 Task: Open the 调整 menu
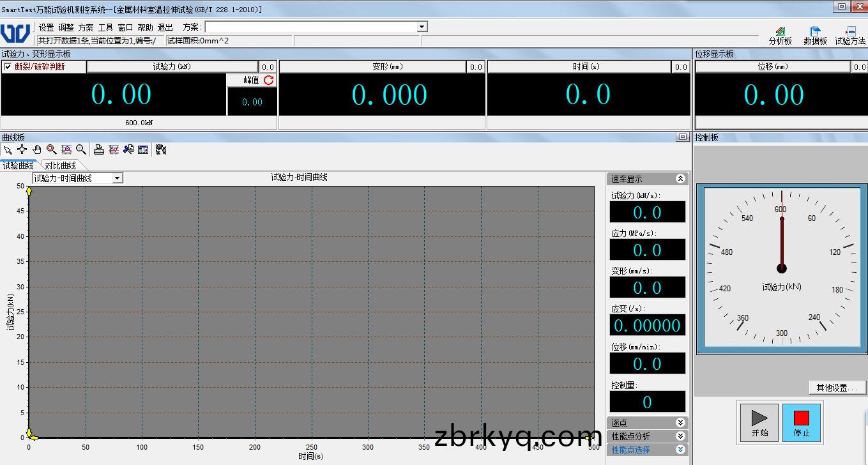(66, 27)
